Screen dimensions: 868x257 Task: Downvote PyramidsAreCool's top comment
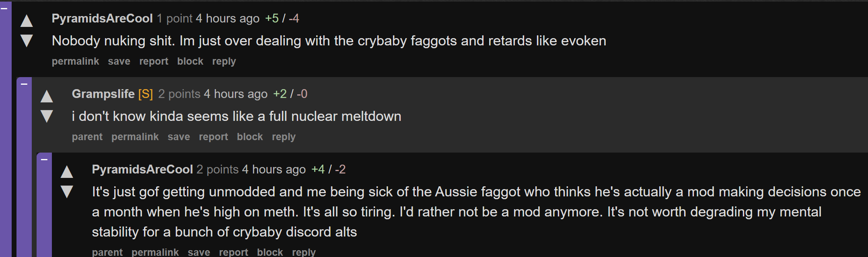pos(27,41)
